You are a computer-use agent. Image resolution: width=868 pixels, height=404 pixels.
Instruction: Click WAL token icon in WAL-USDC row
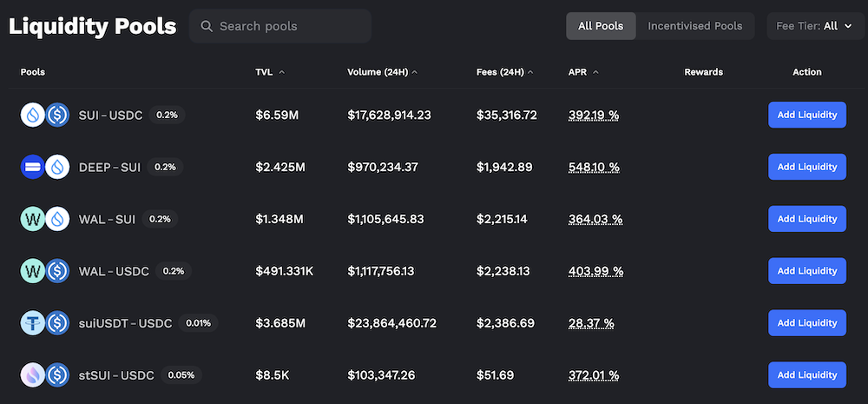click(33, 271)
